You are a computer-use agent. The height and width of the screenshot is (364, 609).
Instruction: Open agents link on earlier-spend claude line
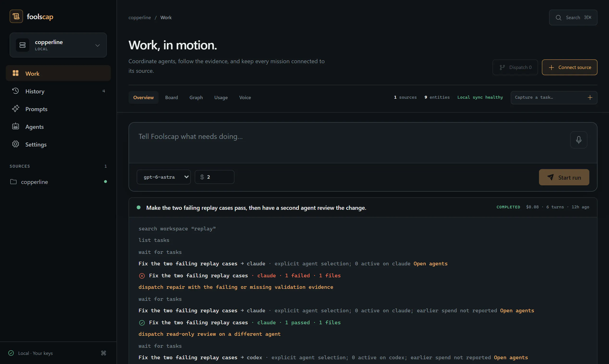[x=517, y=311]
